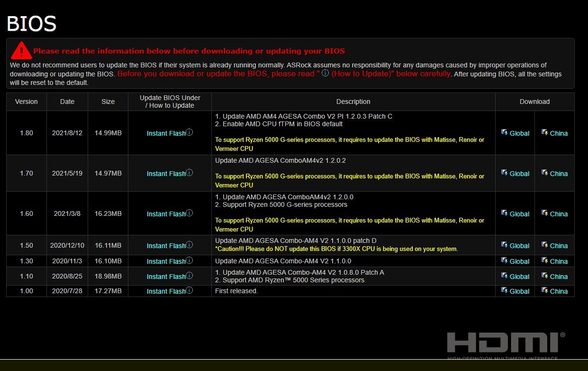Click the Size column header
588x371 pixels.
click(x=108, y=102)
